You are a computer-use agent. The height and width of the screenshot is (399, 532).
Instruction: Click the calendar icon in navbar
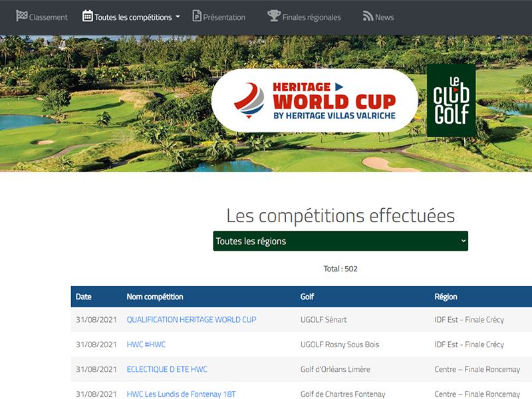pos(87,16)
